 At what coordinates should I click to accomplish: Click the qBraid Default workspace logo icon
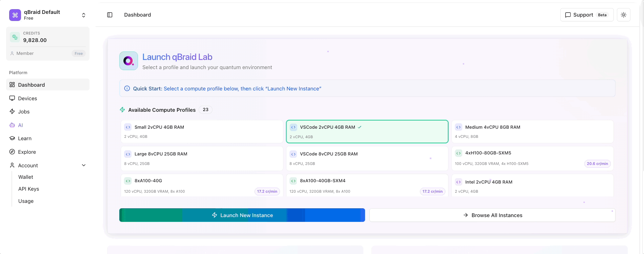coord(15,15)
